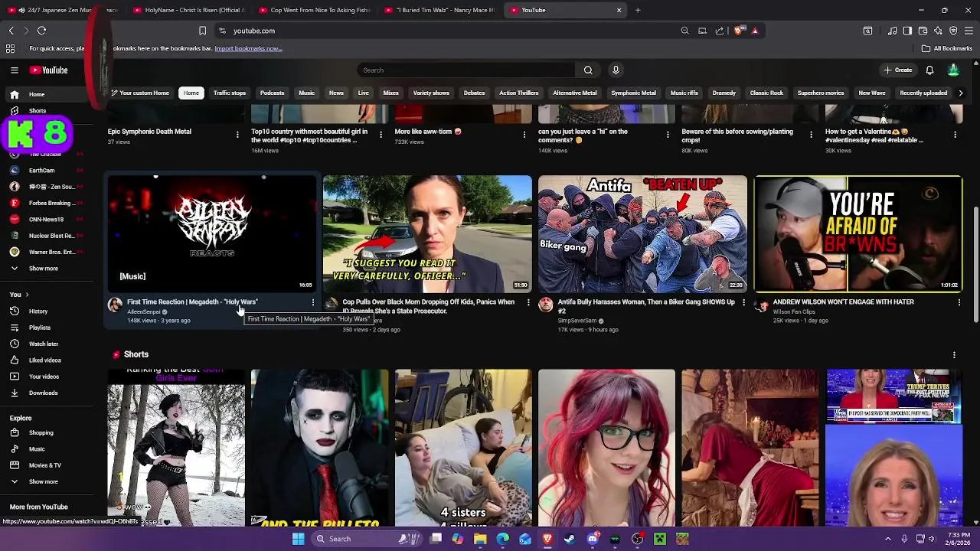
Task: Switch to the HolyName Christ Is Risen tab
Action: click(188, 10)
